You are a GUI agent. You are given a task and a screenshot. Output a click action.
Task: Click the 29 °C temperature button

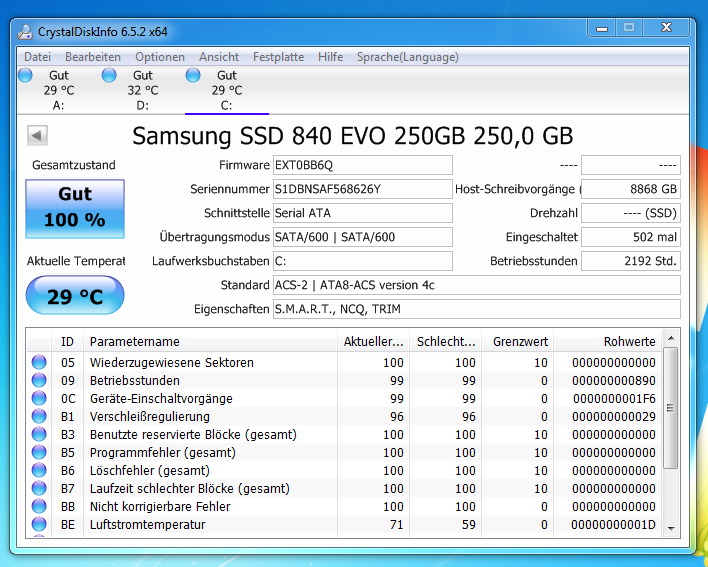pos(75,296)
